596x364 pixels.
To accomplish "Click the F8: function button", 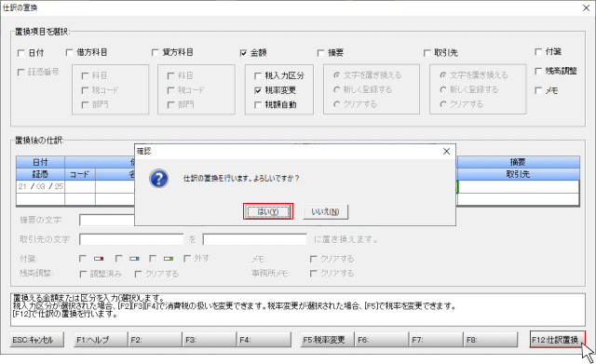I will point(491,340).
